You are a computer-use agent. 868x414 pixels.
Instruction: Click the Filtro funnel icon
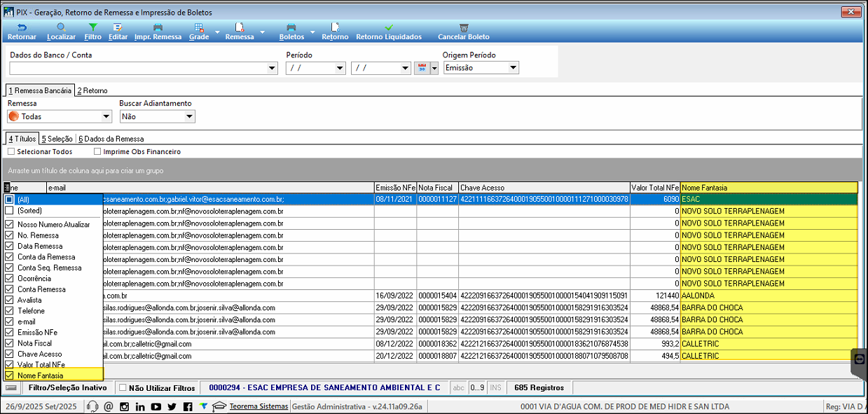click(92, 27)
